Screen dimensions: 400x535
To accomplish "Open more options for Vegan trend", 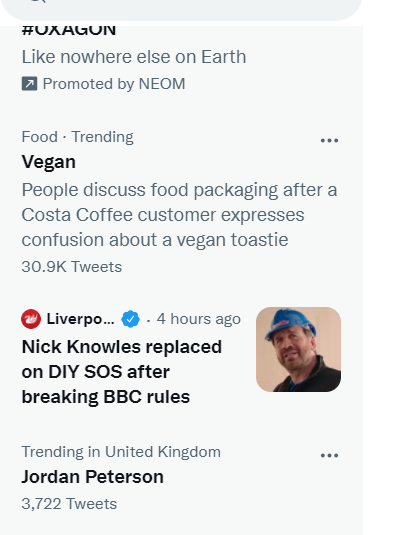I will pyautogui.click(x=329, y=140).
